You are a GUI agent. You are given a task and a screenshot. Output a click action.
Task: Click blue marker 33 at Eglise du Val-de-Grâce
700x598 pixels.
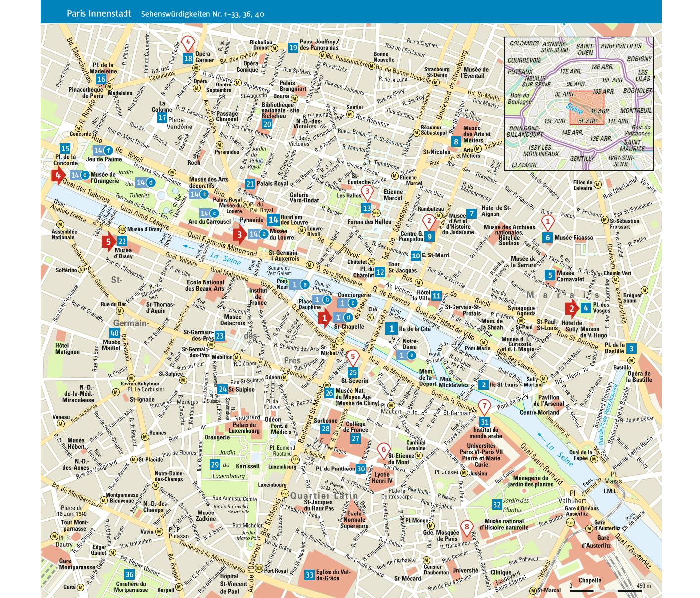point(310,575)
